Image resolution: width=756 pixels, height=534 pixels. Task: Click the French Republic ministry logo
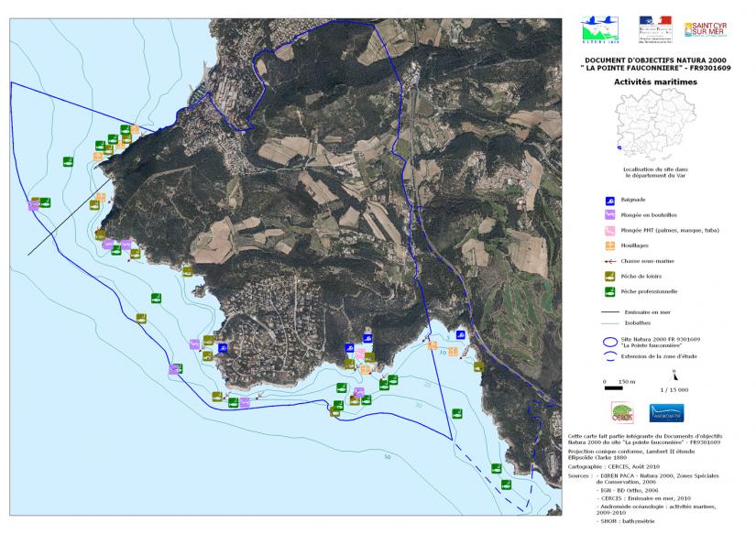[655, 29]
